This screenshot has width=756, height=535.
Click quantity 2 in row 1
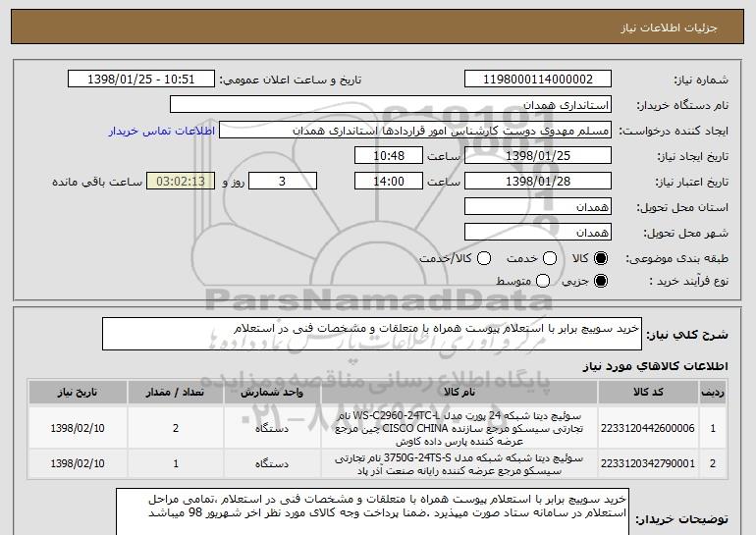[x=176, y=428]
